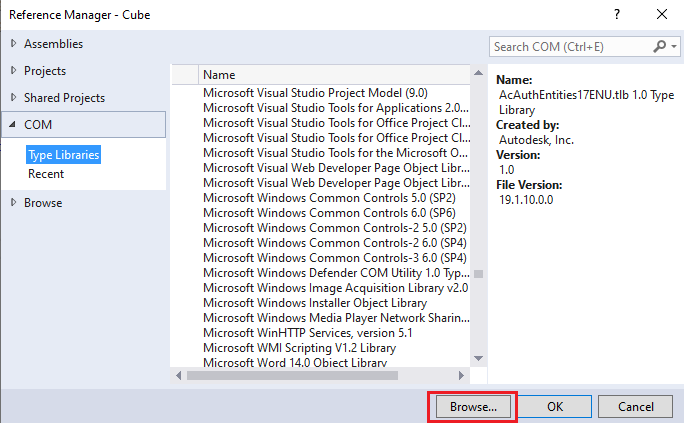Click the list scroll up arrow

479,73
